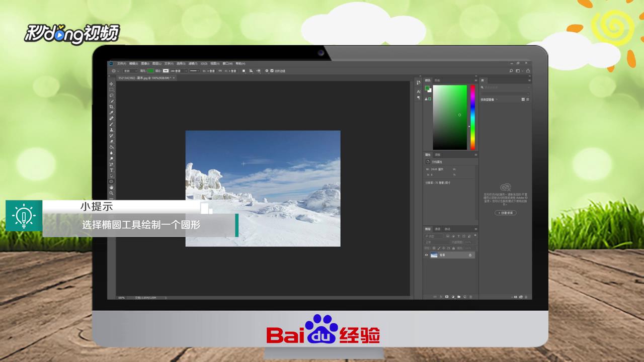Select the Eraser tool

111,141
